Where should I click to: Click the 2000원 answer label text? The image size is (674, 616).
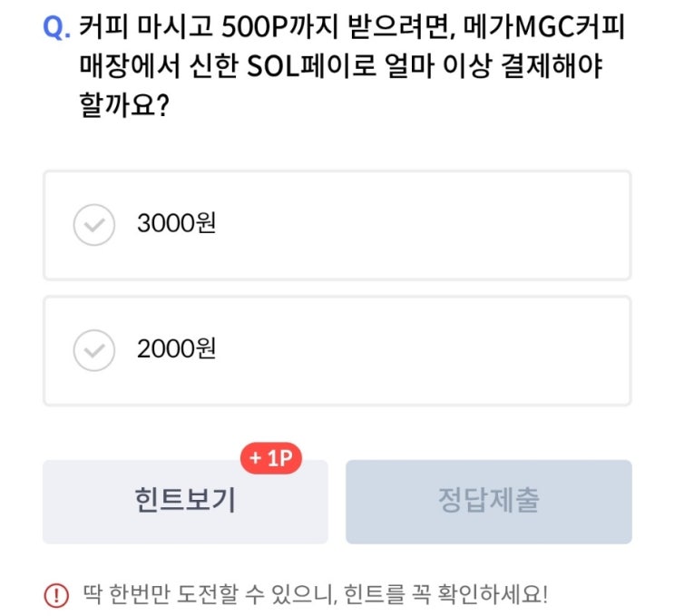tap(176, 350)
